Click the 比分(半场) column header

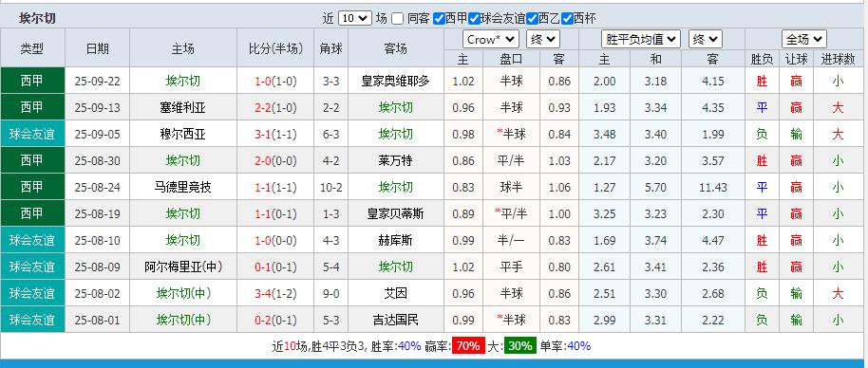tap(275, 48)
